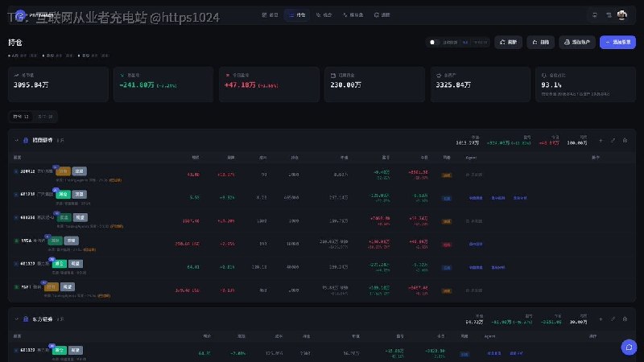The width and height of the screenshot is (644, 362).
Task: Select the first holdings count pill tab
Action: coord(21,117)
